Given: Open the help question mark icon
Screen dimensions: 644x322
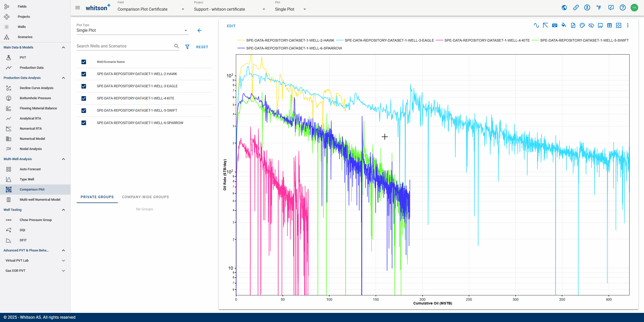Looking at the screenshot, I should coord(622,8).
